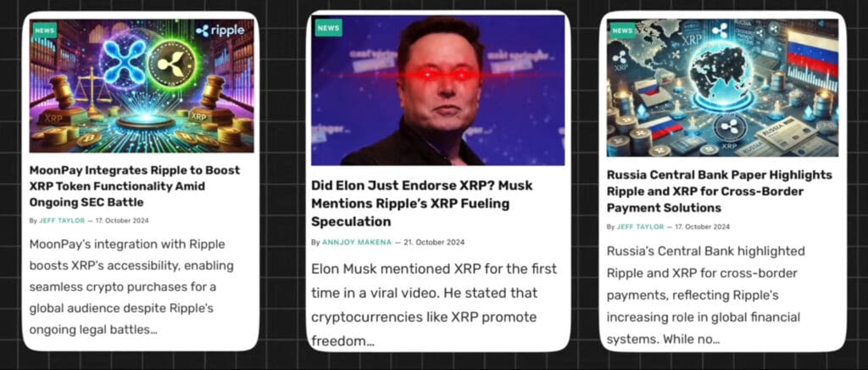The height and width of the screenshot is (370, 868).
Task: Open the Elon Musk red-eyes thumbnail
Action: (438, 90)
